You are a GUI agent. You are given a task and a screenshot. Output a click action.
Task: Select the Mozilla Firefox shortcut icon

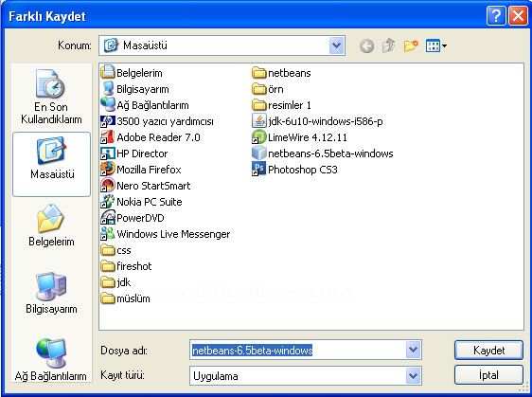(108, 169)
